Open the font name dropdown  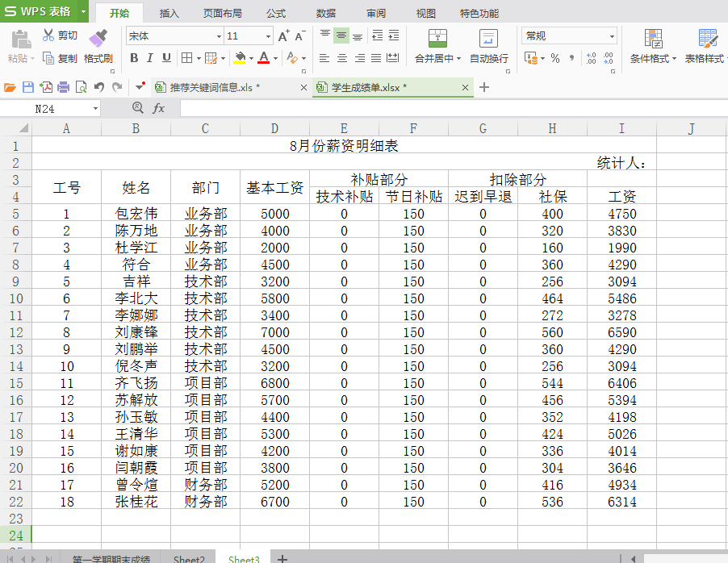(220, 35)
